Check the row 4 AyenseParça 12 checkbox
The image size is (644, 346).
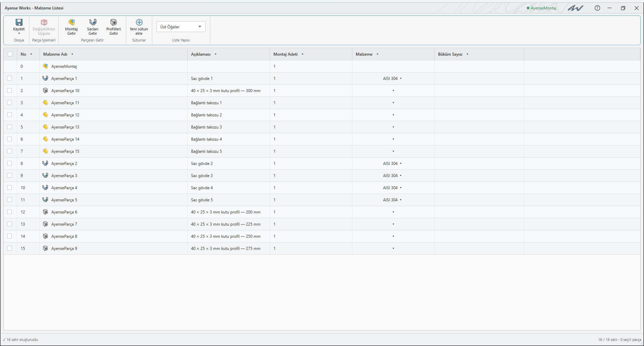tap(9, 115)
